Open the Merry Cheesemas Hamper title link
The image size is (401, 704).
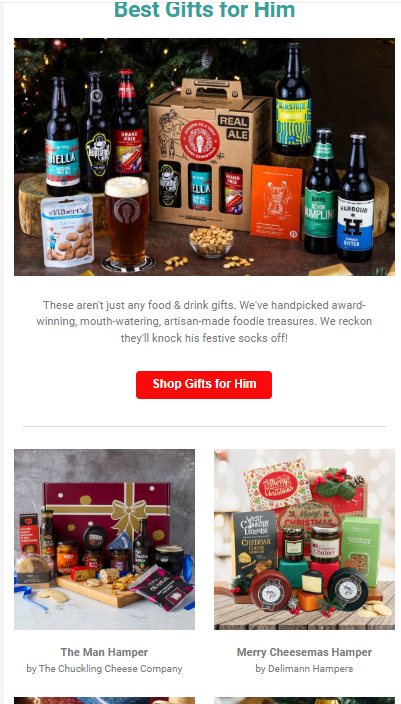304,652
